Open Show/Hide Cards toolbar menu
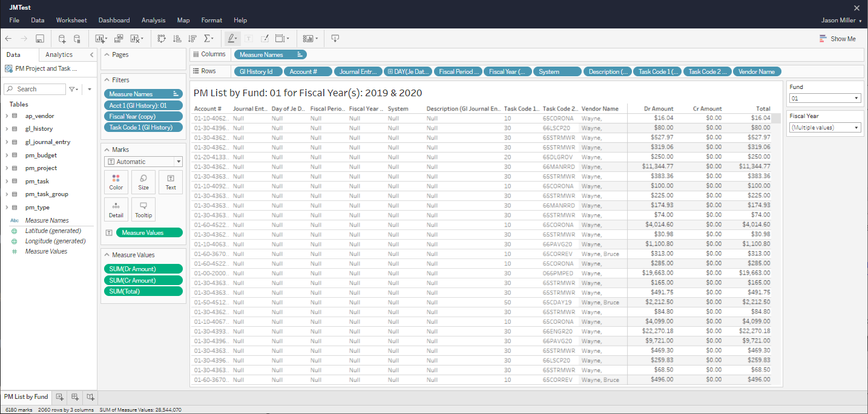Screen dimensions: 868x414 (311, 39)
